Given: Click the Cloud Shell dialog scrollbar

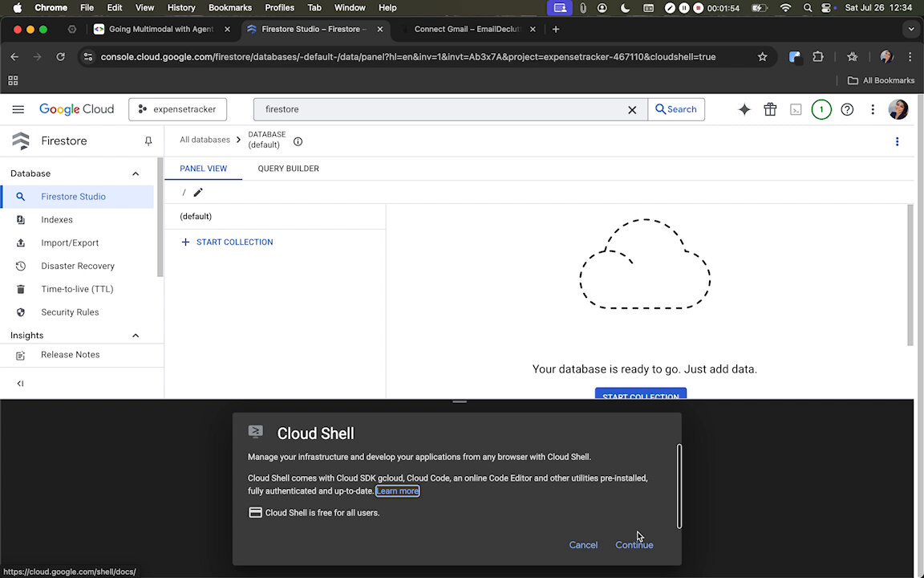Looking at the screenshot, I should [x=679, y=486].
